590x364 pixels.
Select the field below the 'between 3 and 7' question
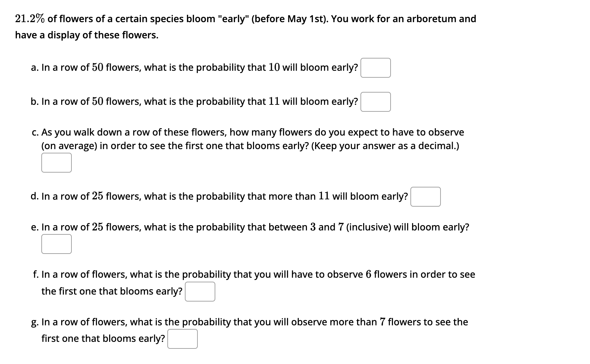pyautogui.click(x=56, y=244)
